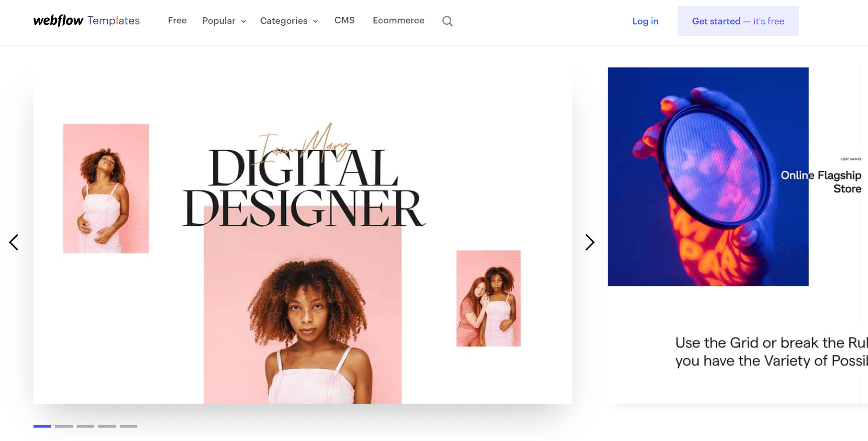Image resolution: width=868 pixels, height=441 pixels.
Task: Select the fourth slider indicator dash
Action: (107, 426)
